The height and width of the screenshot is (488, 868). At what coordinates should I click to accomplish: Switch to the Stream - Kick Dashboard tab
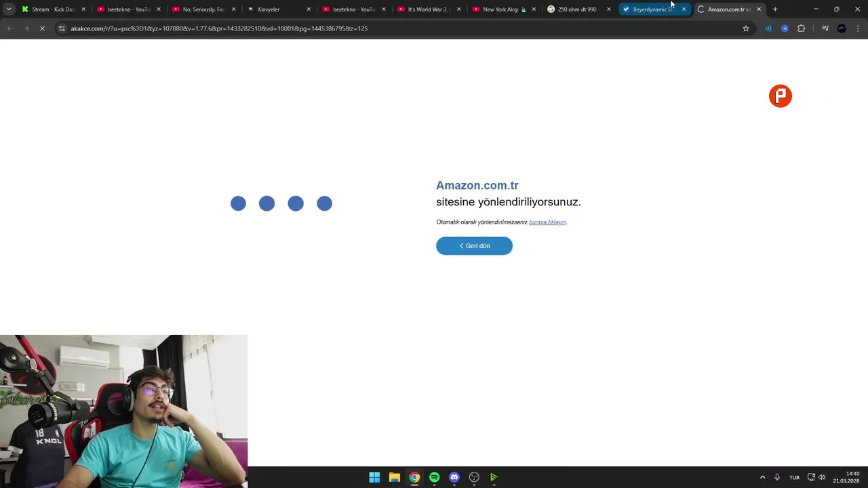coord(53,9)
